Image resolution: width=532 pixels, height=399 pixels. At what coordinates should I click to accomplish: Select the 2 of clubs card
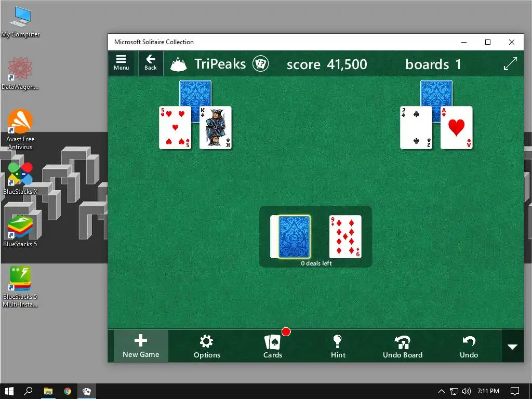coord(416,128)
